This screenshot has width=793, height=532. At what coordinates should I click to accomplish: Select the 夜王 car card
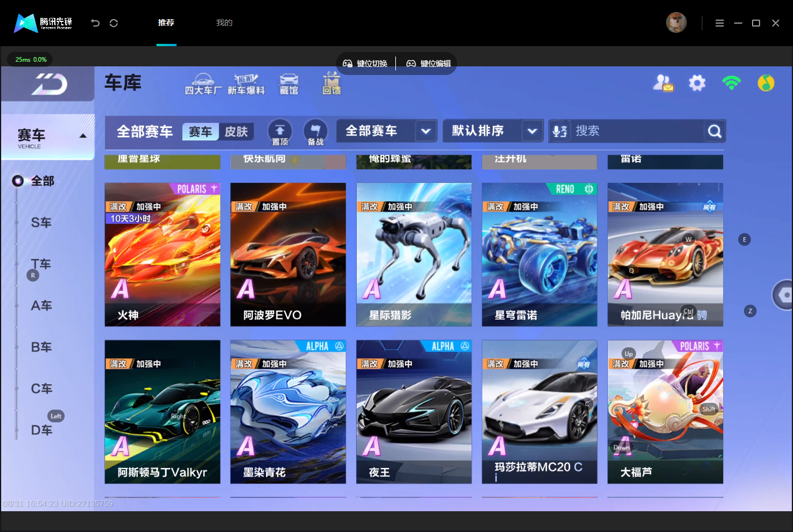tap(414, 412)
